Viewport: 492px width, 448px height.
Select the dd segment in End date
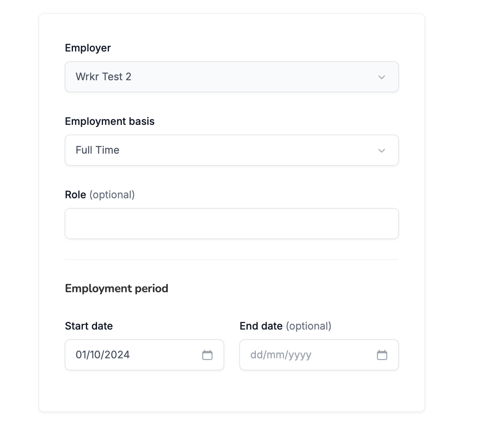(256, 355)
